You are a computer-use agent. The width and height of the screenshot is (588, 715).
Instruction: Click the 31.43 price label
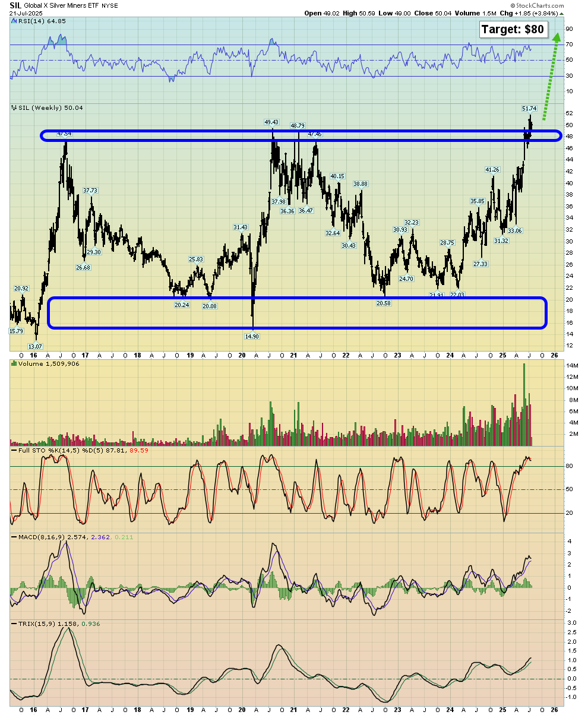pyautogui.click(x=241, y=227)
